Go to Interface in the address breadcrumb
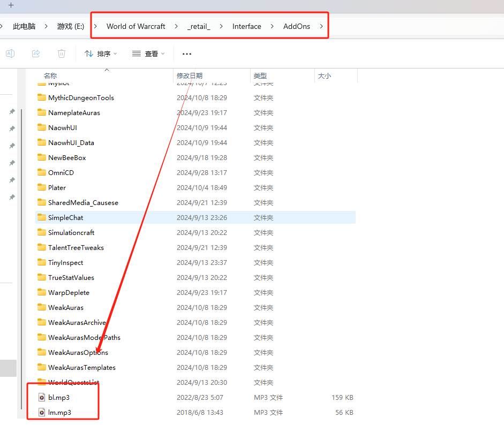 (x=246, y=26)
